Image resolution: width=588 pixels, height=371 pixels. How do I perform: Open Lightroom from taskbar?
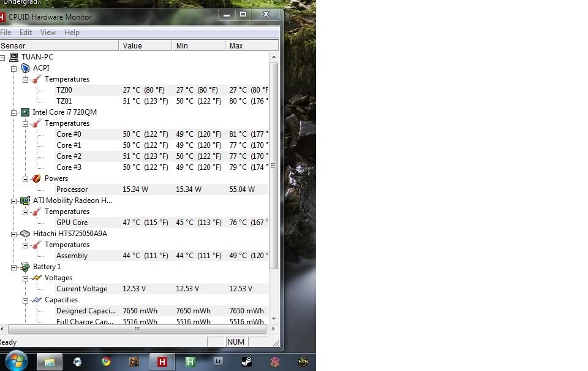click(x=218, y=361)
